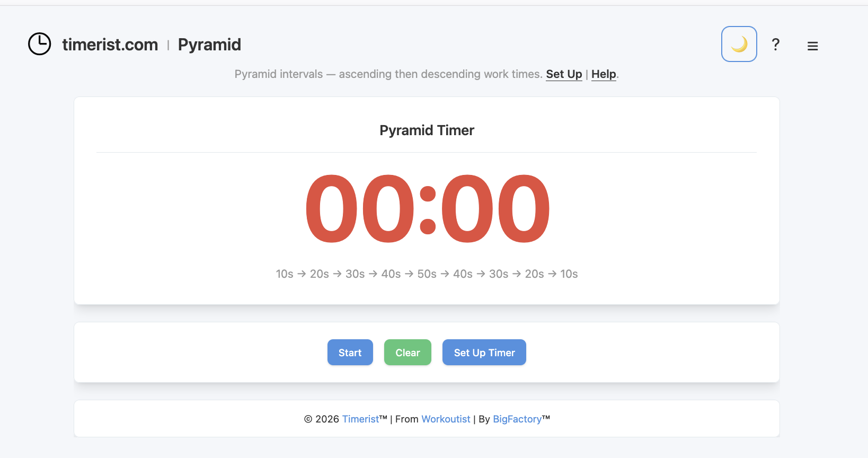Screen dimensions: 868x458
Task: Select the Pyramid page title
Action: (x=209, y=45)
